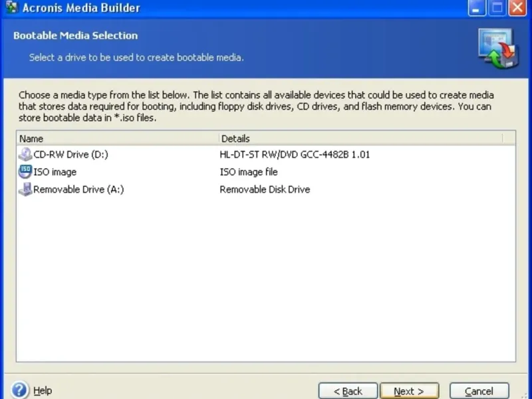
Task: Select the CD-RW Drive (D:) disc icon
Action: (x=25, y=154)
